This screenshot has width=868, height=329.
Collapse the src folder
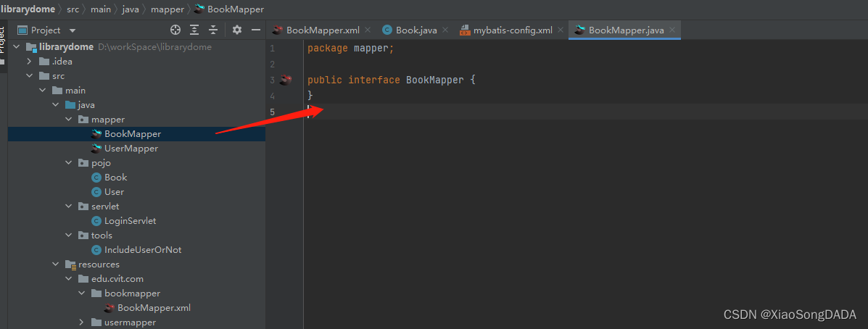point(29,76)
